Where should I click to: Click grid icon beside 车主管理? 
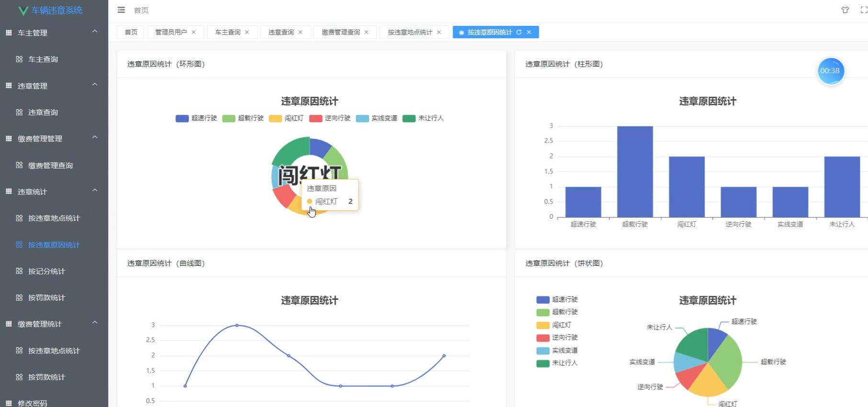pos(9,33)
